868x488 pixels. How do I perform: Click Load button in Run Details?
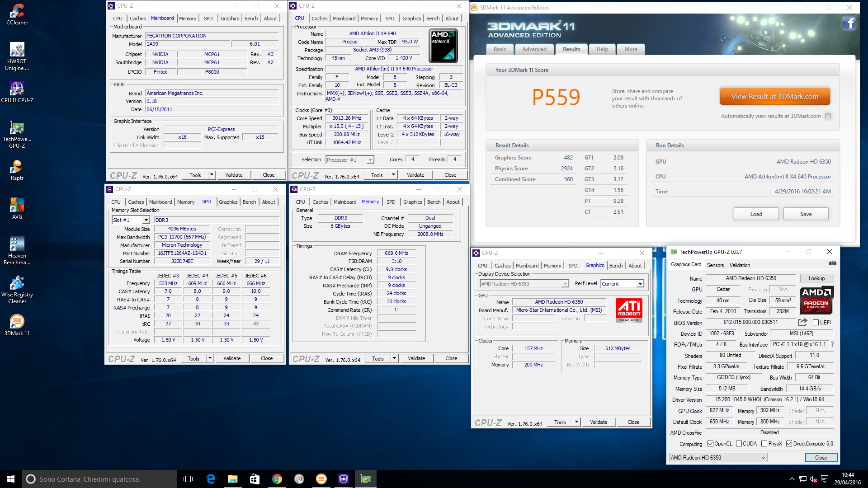click(x=756, y=214)
